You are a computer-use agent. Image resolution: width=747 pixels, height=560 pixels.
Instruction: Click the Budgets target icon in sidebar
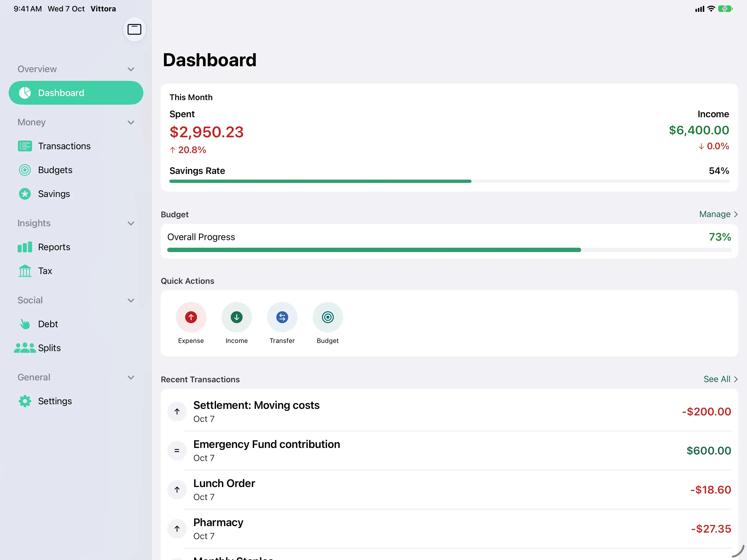[25, 170]
